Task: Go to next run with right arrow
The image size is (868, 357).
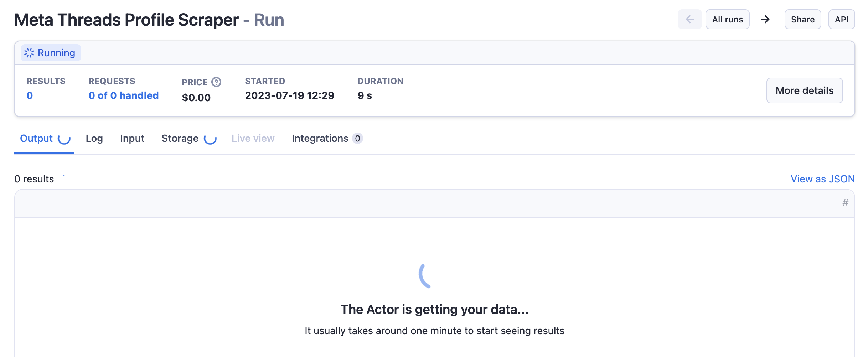Action: [765, 20]
